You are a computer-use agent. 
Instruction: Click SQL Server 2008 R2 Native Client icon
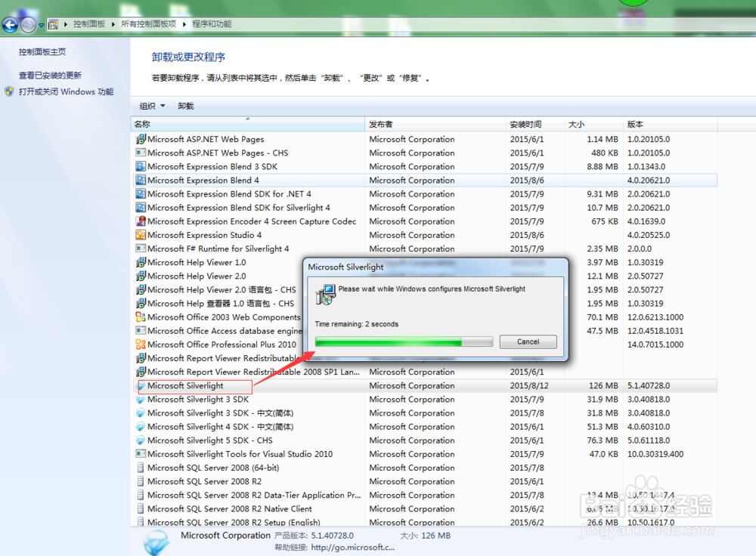click(141, 508)
